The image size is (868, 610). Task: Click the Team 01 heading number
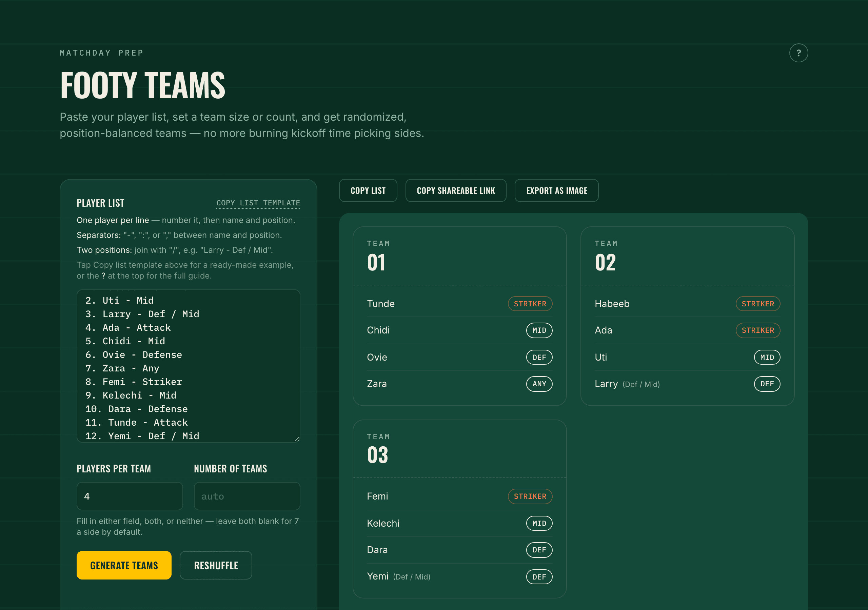(x=376, y=262)
